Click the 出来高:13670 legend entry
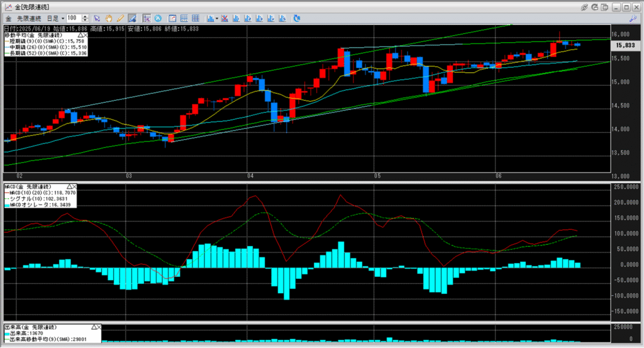Image resolution: width=644 pixels, height=348 pixels. point(24,334)
